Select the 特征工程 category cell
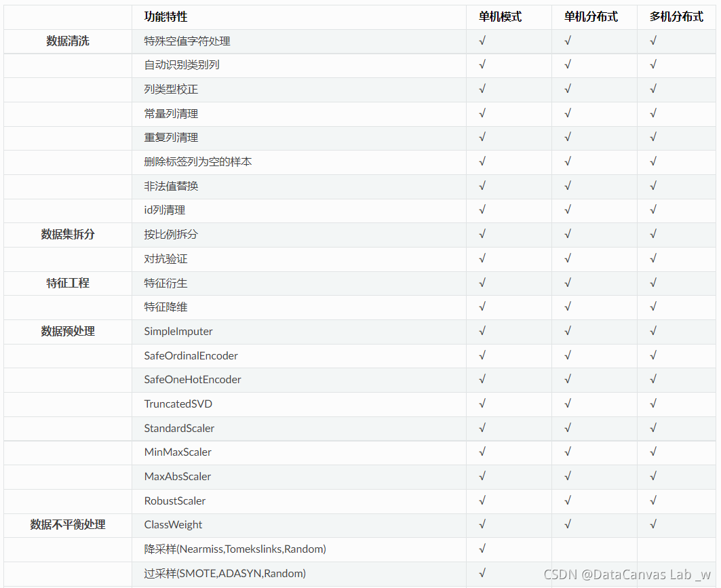Image resolution: width=721 pixels, height=588 pixels. point(68,283)
